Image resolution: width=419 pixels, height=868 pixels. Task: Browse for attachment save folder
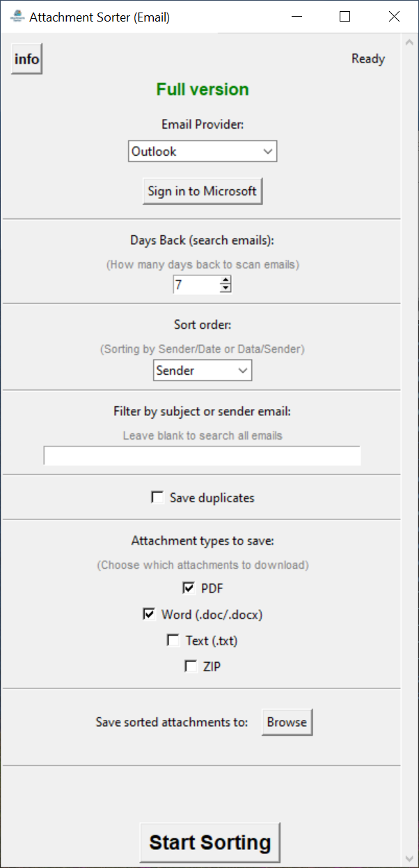[287, 722]
